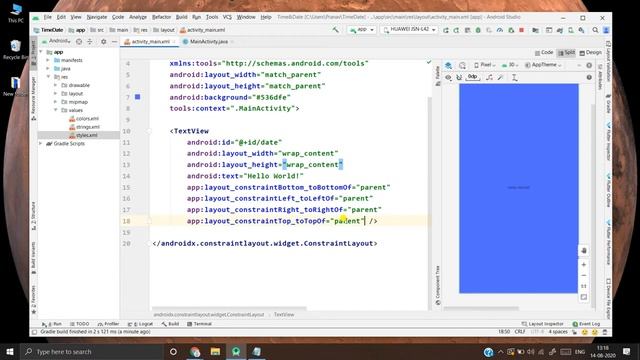
Task: Click the Windows Start button
Action: click(x=10, y=351)
